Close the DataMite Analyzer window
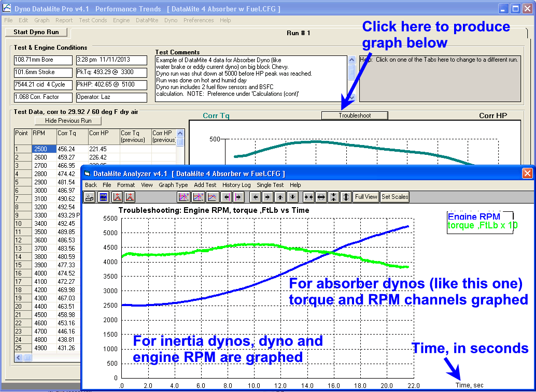Image resolution: width=536 pixels, height=392 pixels. [x=528, y=173]
